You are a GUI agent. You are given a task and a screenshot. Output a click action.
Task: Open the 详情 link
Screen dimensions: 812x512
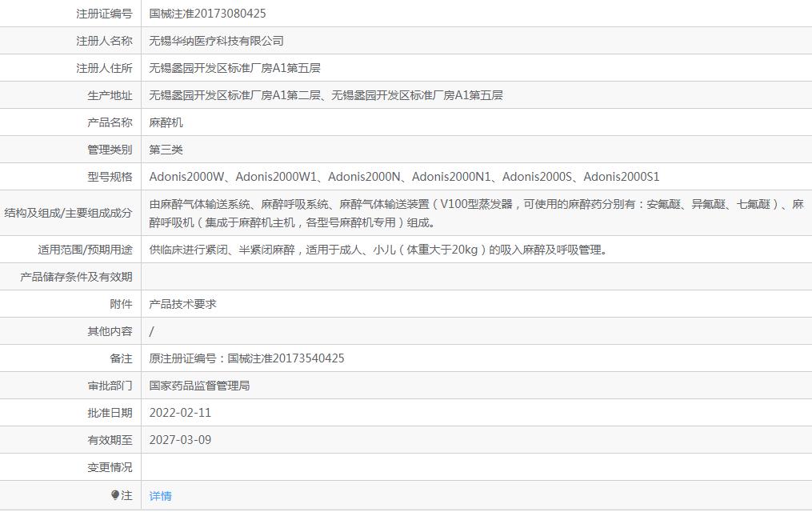point(159,495)
